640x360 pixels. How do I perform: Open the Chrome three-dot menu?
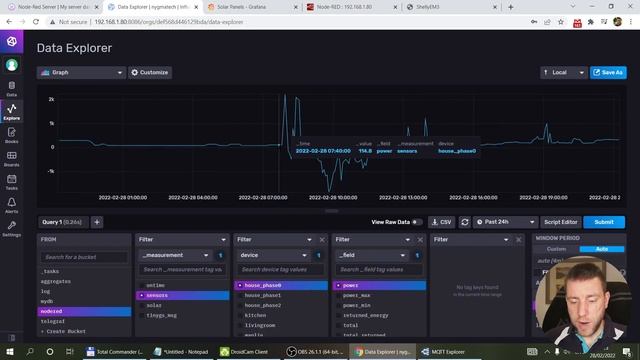point(631,22)
